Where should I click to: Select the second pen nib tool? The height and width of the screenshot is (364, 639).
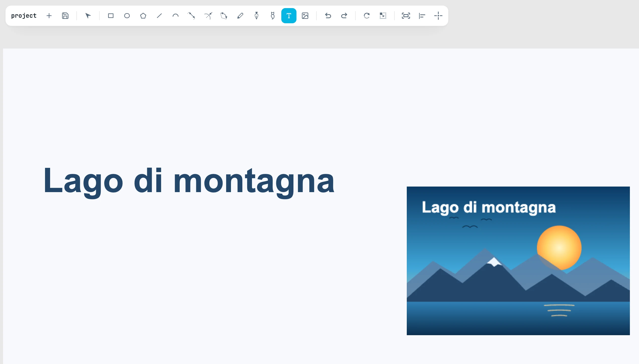273,16
